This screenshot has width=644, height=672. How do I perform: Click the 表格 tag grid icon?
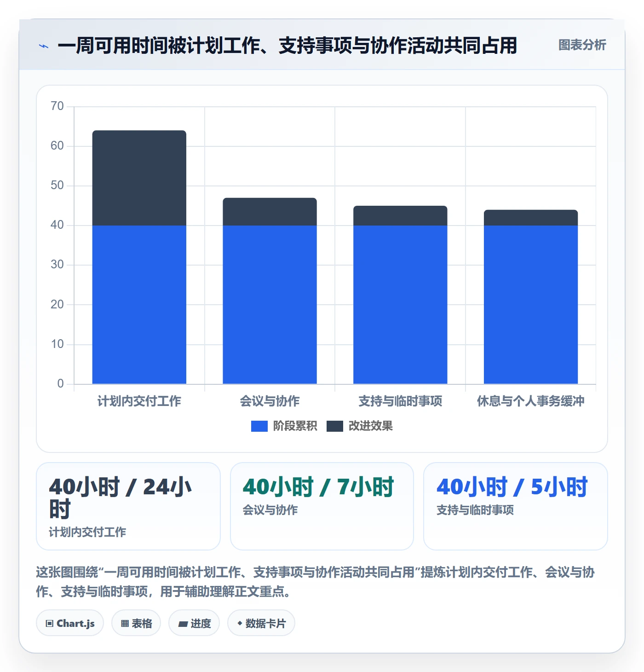(x=125, y=624)
